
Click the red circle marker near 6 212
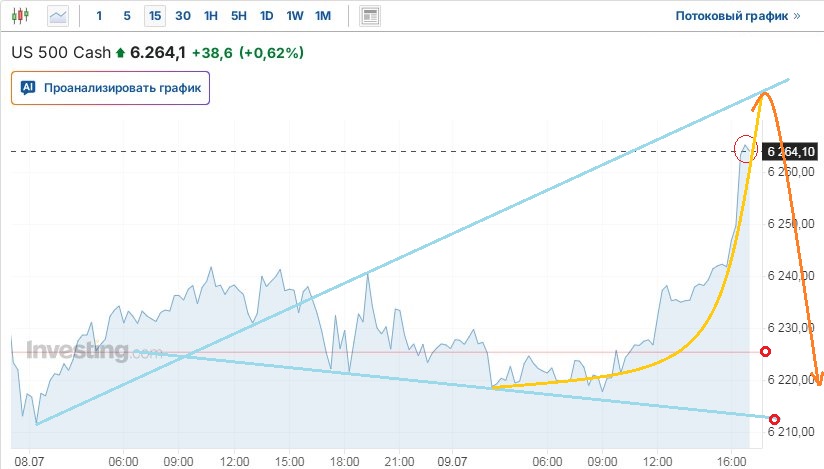774,419
